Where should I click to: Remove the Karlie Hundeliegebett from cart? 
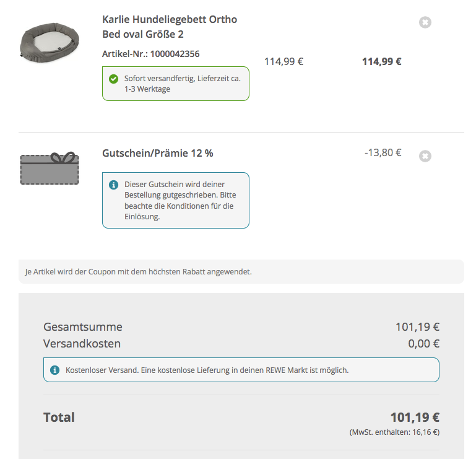(425, 22)
